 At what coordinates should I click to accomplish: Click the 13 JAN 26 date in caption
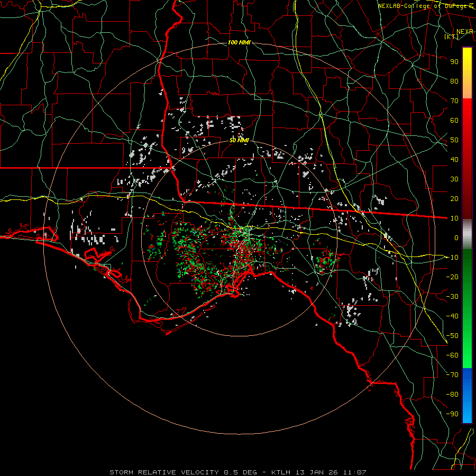click(x=317, y=472)
